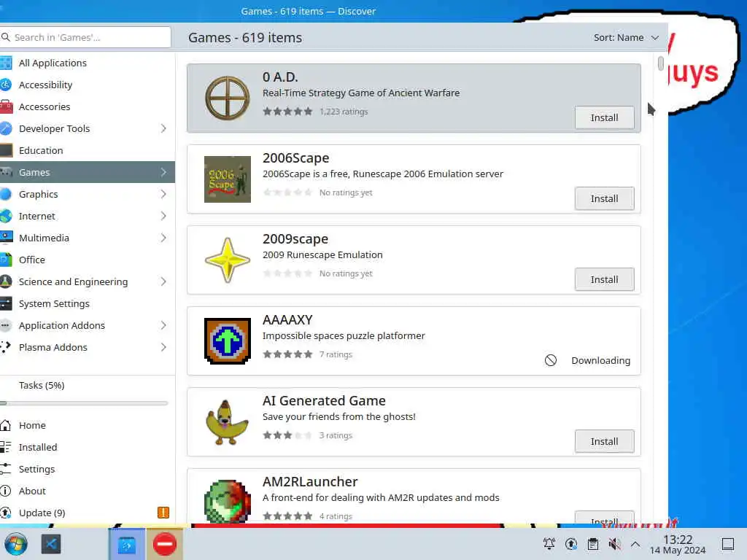Install 2006Scape

point(604,198)
